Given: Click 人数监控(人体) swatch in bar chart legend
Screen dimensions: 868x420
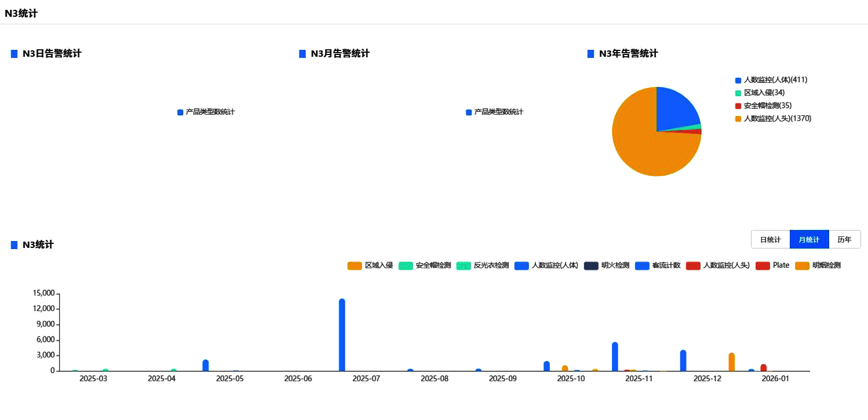Looking at the screenshot, I should click(x=521, y=265).
